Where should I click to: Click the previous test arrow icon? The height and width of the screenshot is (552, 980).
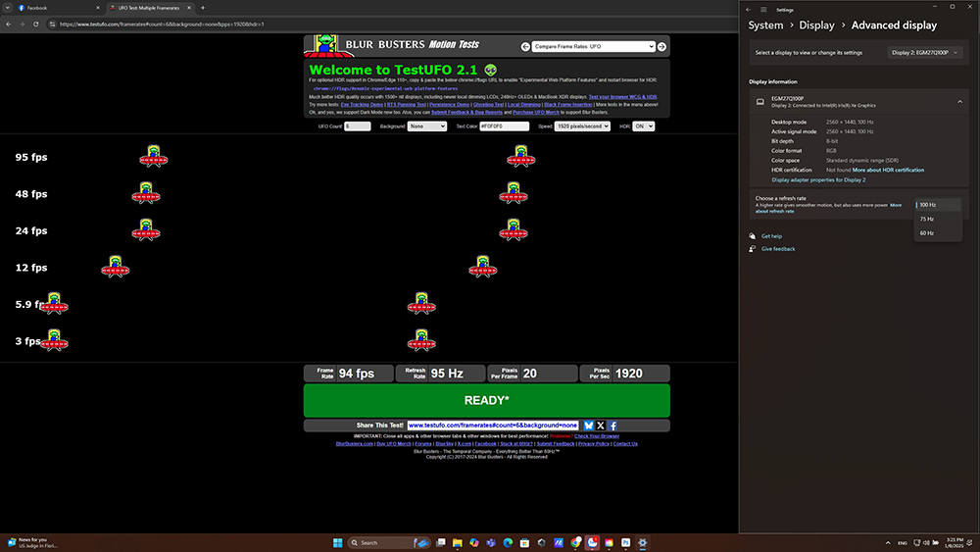(525, 47)
